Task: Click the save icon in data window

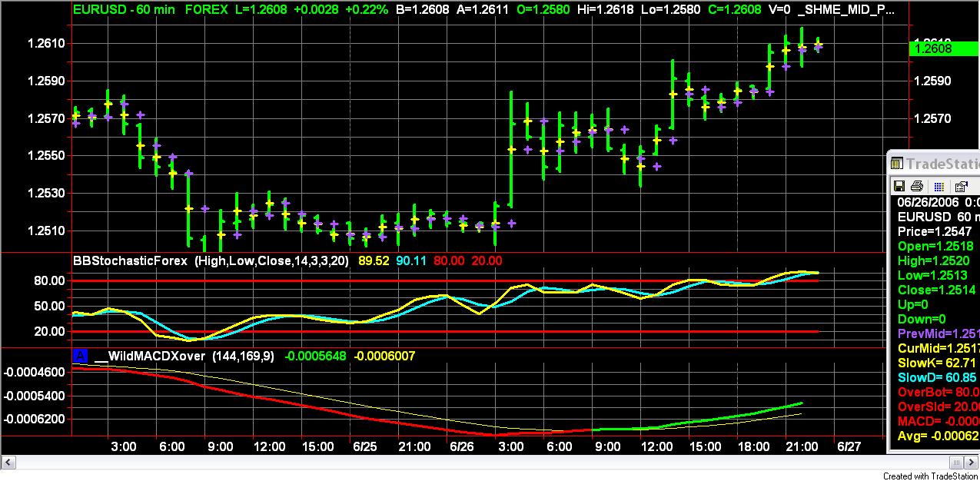Action: (x=899, y=186)
